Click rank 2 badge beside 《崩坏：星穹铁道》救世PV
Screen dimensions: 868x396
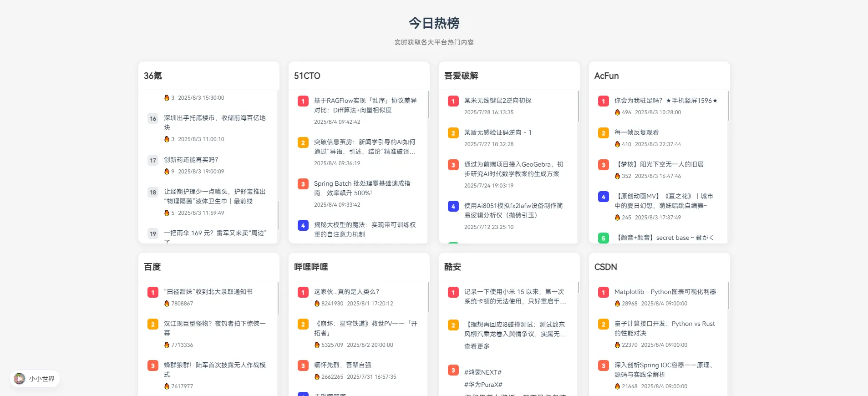[x=303, y=324]
